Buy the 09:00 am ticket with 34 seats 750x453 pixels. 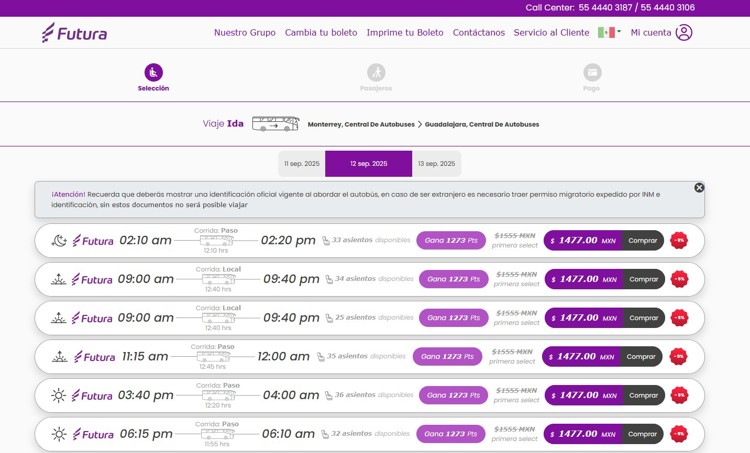pos(643,279)
